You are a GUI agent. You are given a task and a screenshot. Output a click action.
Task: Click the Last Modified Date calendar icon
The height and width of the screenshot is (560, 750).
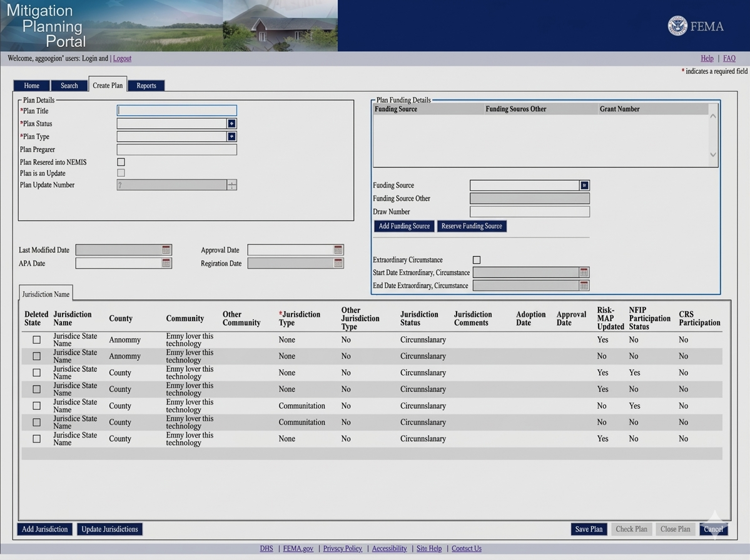click(166, 250)
